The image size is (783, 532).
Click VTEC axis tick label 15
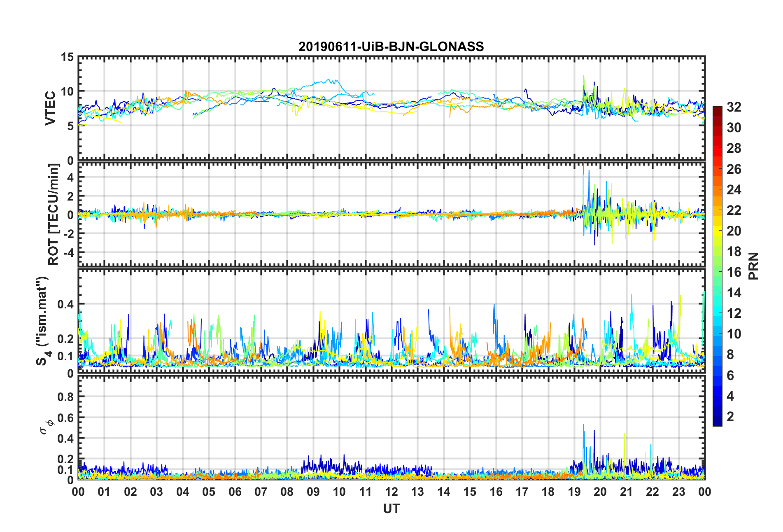67,57
